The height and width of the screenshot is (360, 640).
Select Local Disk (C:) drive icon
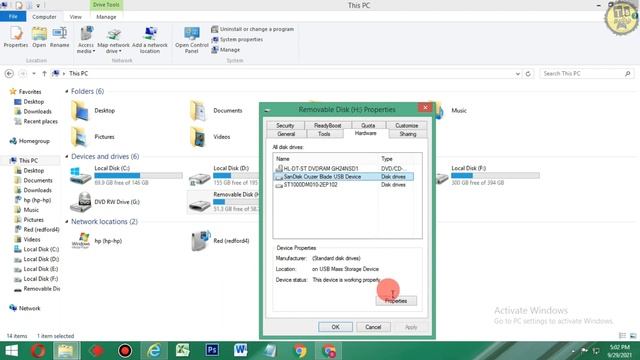80,176
